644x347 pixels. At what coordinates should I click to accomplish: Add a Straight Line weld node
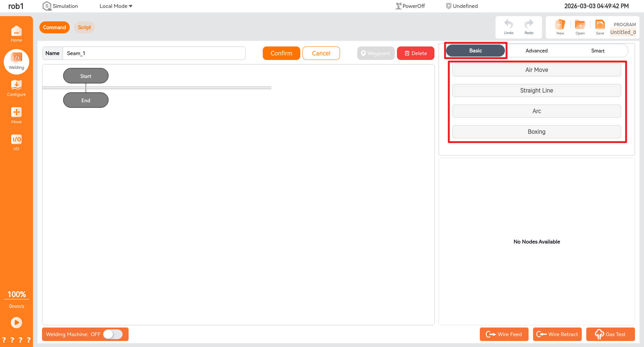click(536, 90)
